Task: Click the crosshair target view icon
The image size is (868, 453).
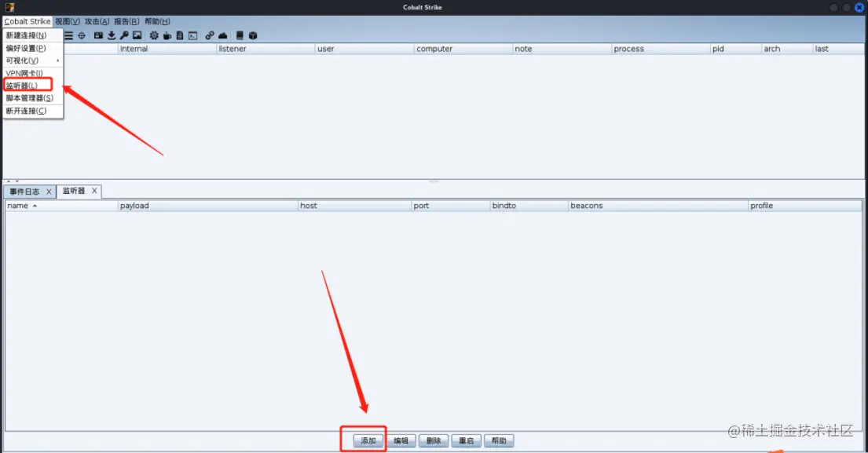Action: click(x=82, y=35)
